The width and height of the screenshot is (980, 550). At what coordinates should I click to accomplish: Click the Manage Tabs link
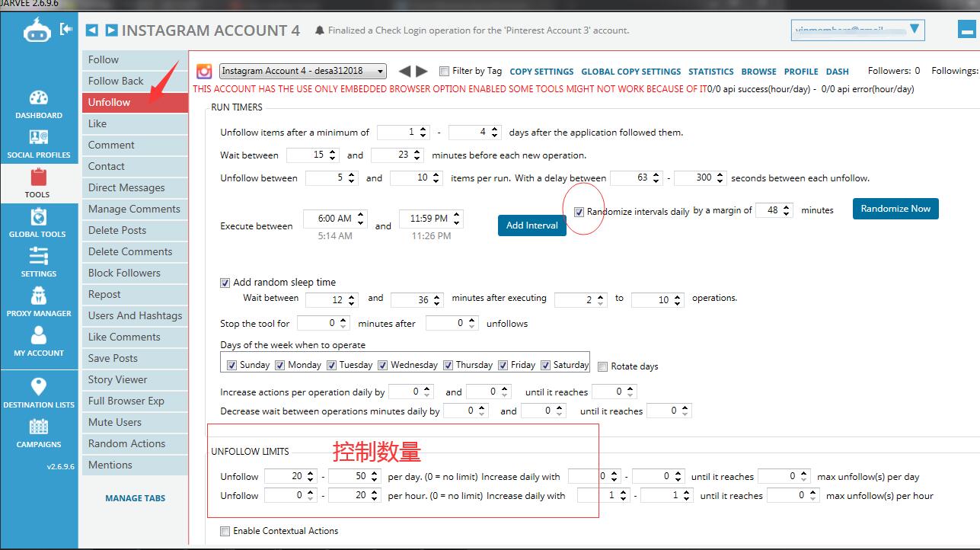pyautogui.click(x=135, y=498)
